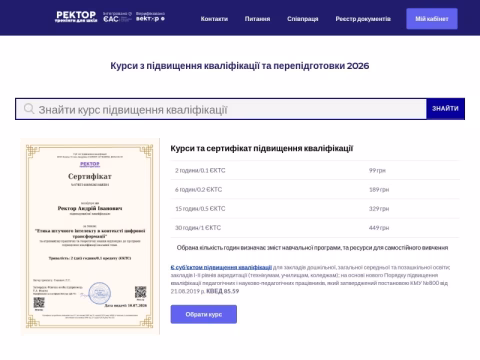The width and height of the screenshot is (480, 360).
Task: Follow the Є суб'єктом підвищення кваліфікації link
Action: 221,267
